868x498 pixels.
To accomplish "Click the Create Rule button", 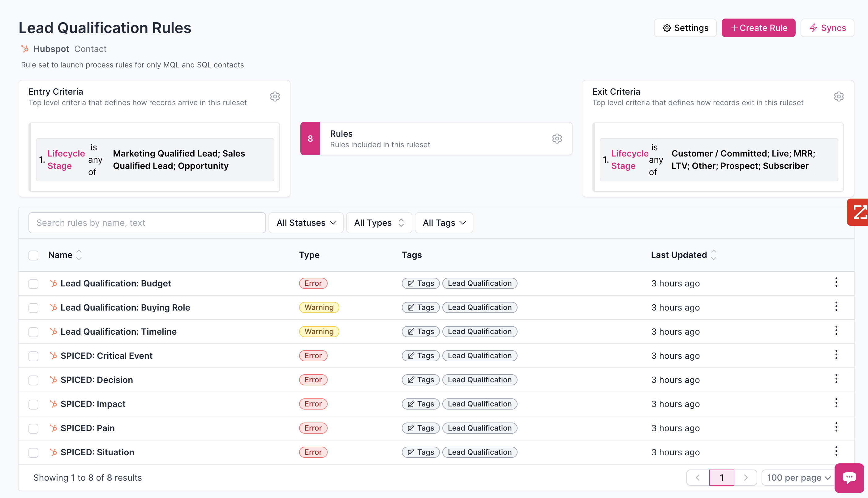I will coord(758,28).
